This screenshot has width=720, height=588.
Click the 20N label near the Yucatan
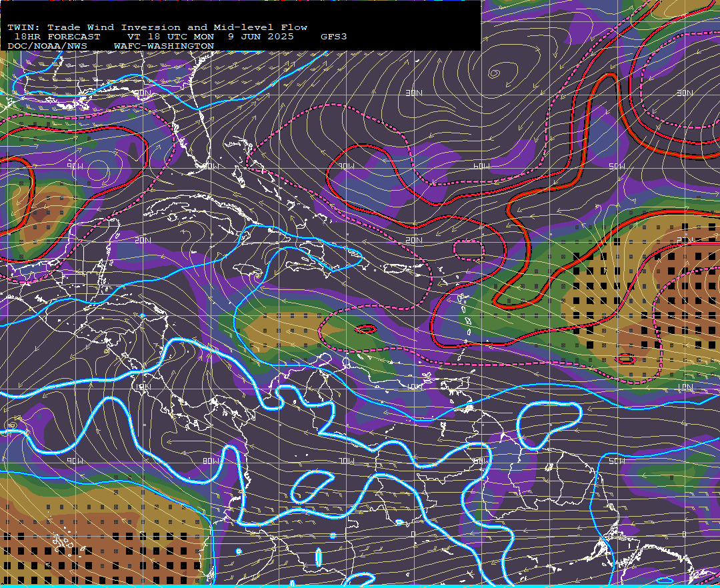coord(143,240)
